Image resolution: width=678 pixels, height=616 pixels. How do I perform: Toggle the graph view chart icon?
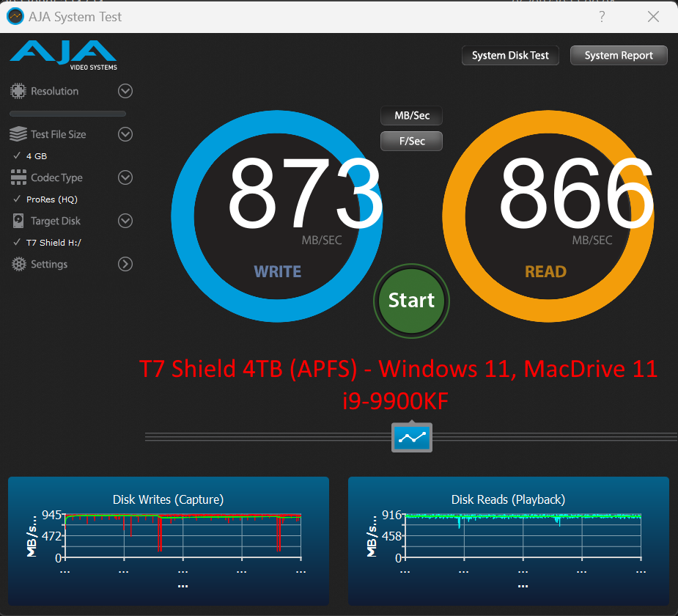(x=412, y=438)
